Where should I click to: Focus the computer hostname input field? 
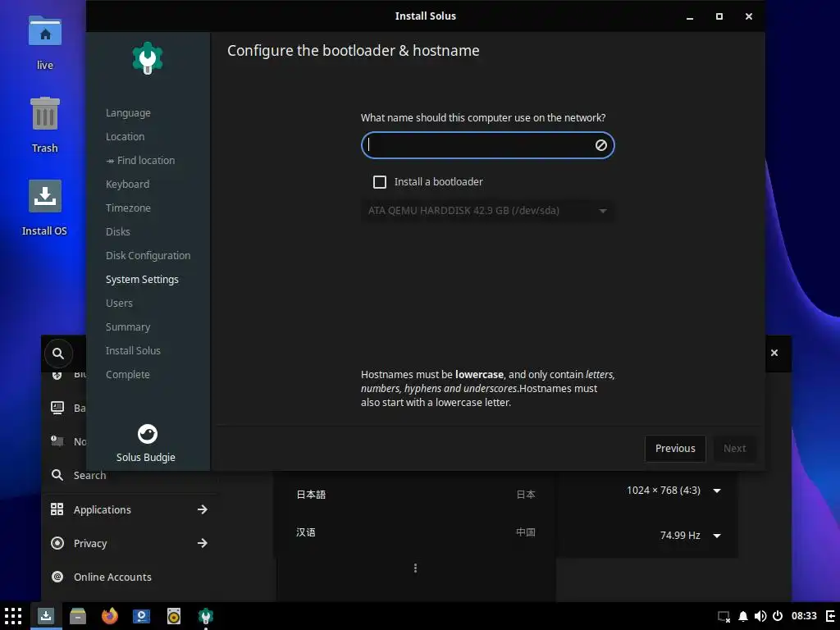(487, 145)
